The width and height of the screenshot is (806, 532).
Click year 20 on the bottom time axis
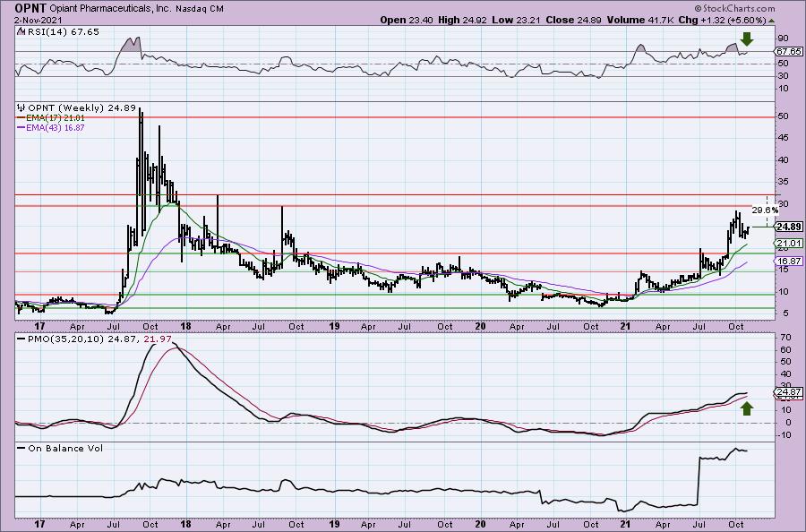(x=480, y=524)
